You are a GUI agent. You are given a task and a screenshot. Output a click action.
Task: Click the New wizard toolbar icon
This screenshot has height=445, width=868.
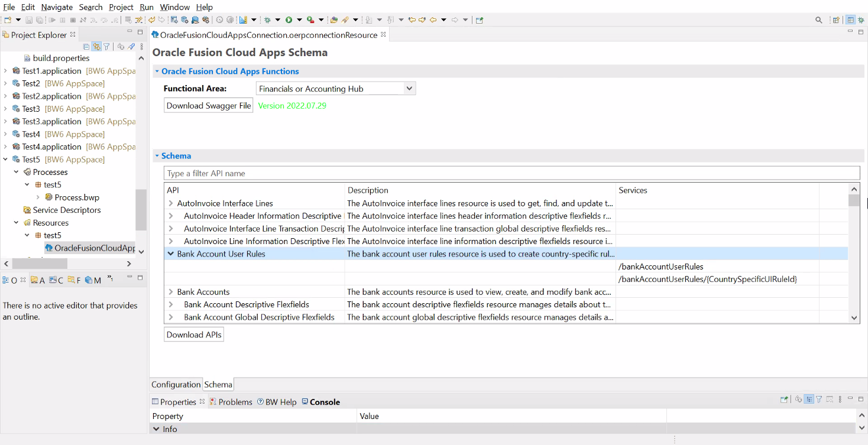(8, 20)
